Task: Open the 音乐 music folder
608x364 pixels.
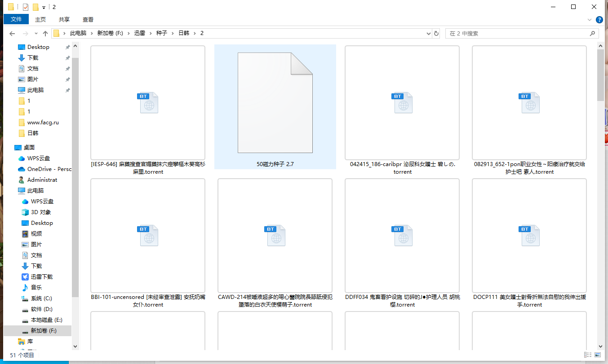Action: tap(31, 288)
